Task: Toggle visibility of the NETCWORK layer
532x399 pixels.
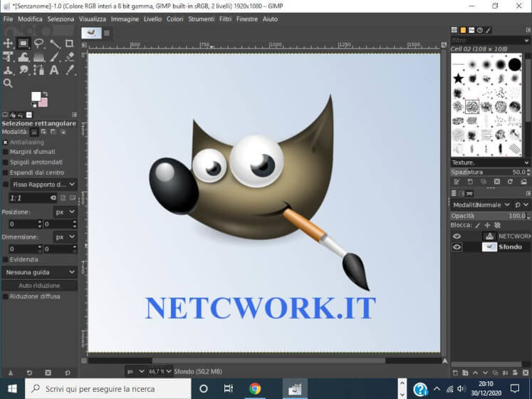Action: [x=457, y=237]
